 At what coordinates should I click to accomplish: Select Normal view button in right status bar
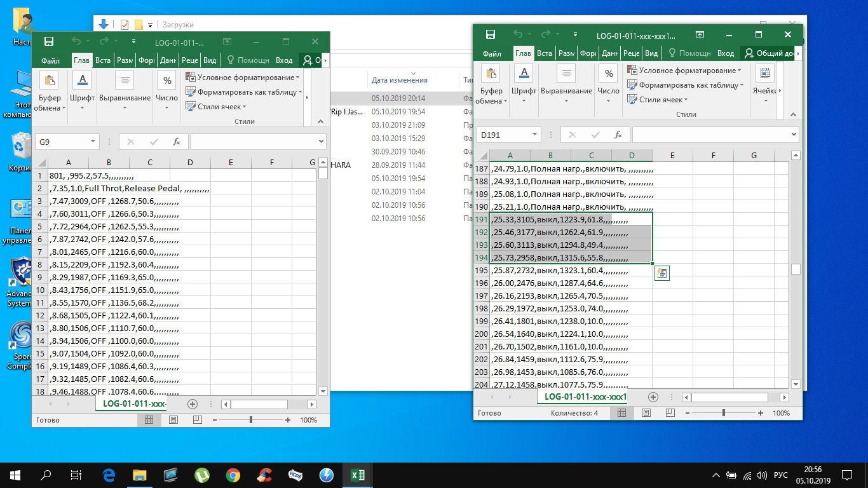tap(621, 413)
